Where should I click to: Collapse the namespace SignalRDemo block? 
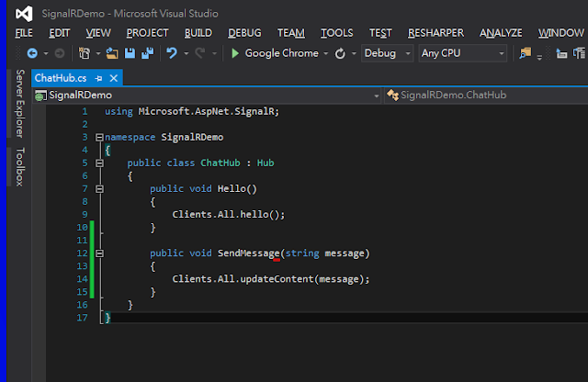tap(99, 138)
